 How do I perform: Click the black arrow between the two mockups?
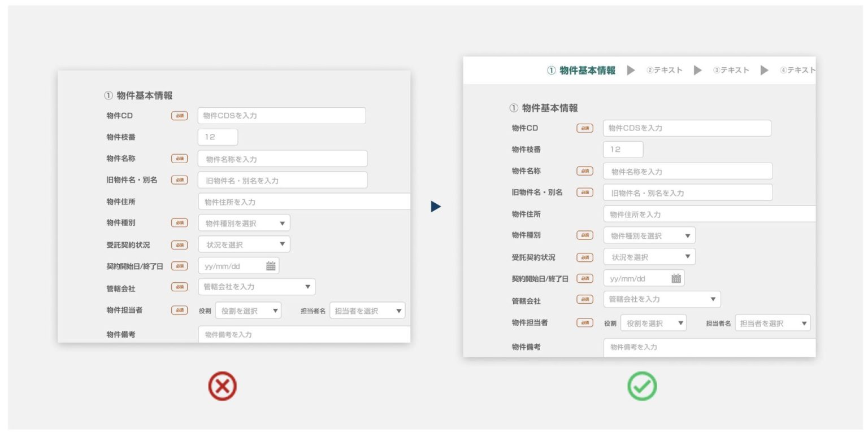[x=434, y=207]
